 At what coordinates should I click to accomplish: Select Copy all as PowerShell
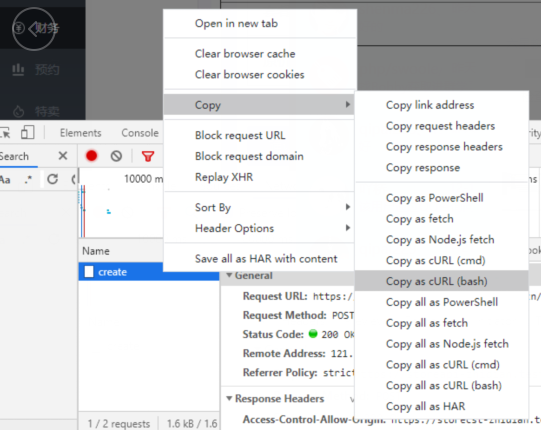[442, 302]
